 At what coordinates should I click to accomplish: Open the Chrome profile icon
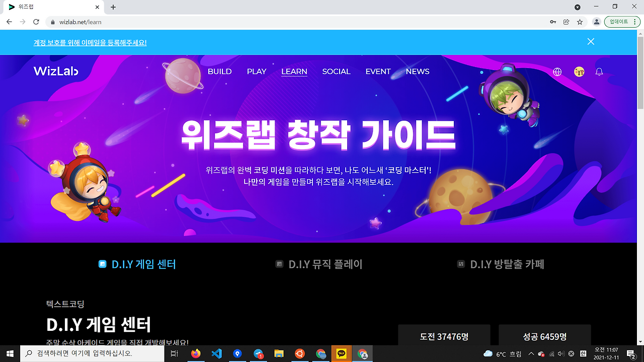tap(596, 22)
